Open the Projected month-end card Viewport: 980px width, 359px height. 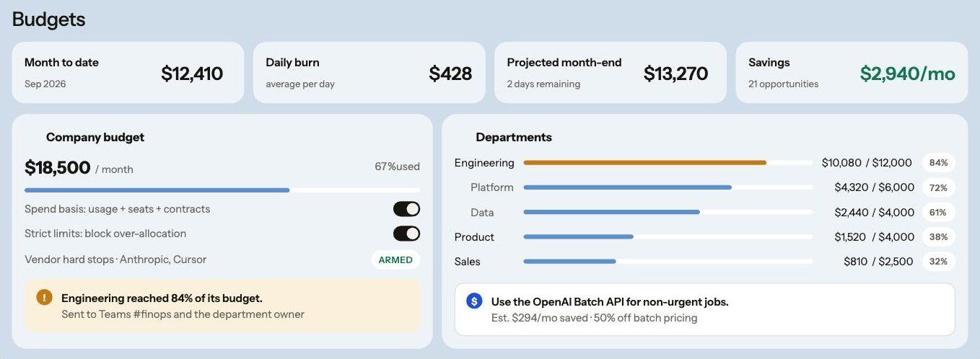click(x=610, y=72)
